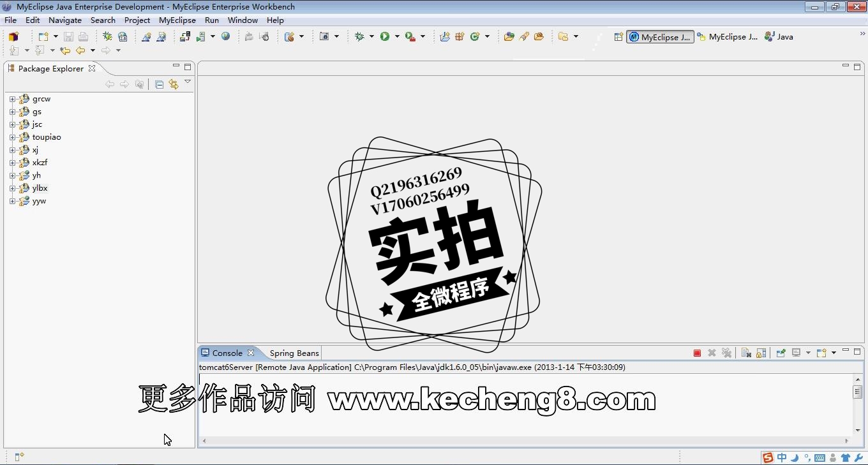Viewport: 868px width, 465px height.
Task: Click the console vertical scrollbar thumb
Action: point(857,391)
